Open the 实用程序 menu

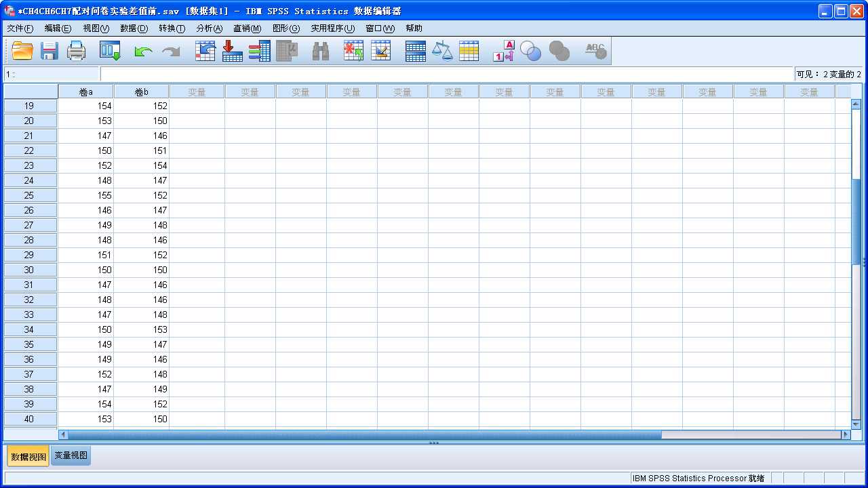coord(332,28)
